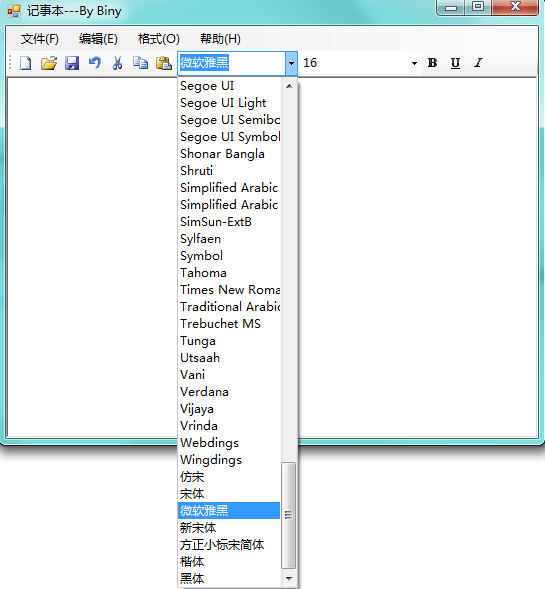The image size is (545, 589).
Task: Save using the floppy disk icon
Action: [x=72, y=63]
